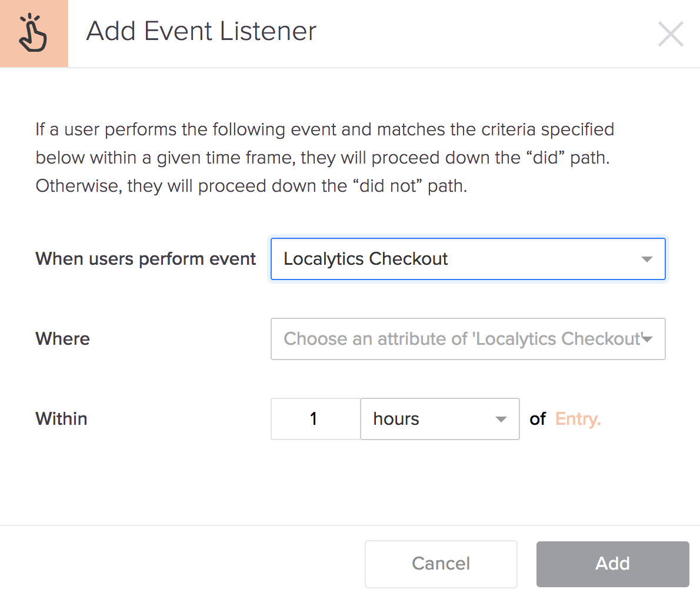This screenshot has width=700, height=599.
Task: Click the tap gesture icon in header
Action: [33, 34]
